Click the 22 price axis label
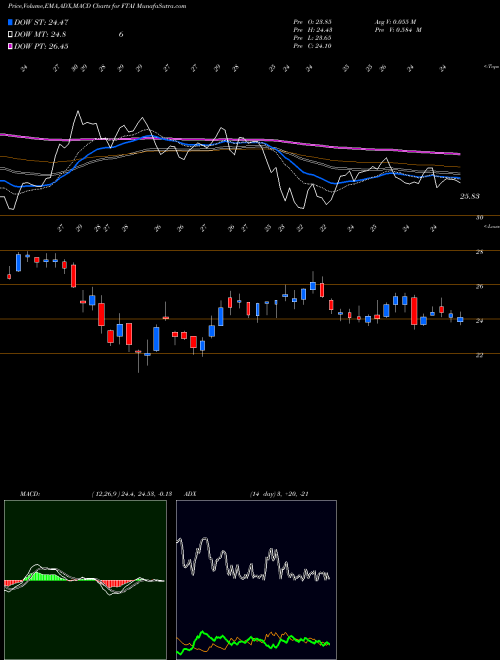 pos(479,355)
